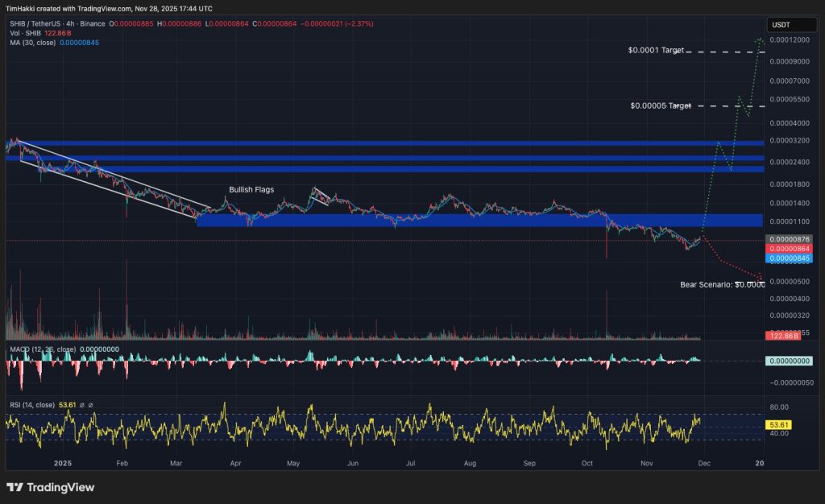Click the second small icon beside RSI value
This screenshot has height=504, width=825.
[x=91, y=405]
